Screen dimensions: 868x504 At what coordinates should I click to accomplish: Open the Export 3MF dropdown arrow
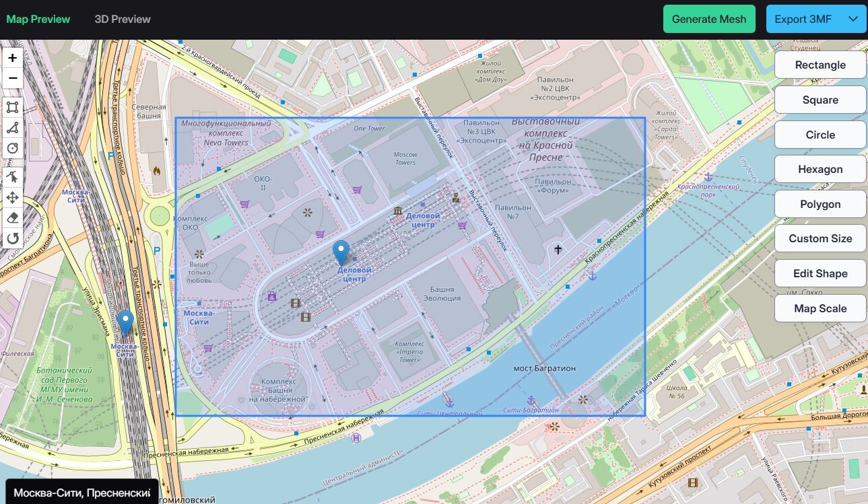[x=853, y=19]
